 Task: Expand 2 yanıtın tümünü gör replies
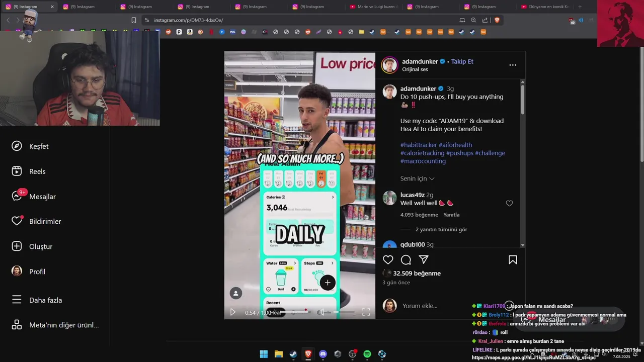coord(441,229)
